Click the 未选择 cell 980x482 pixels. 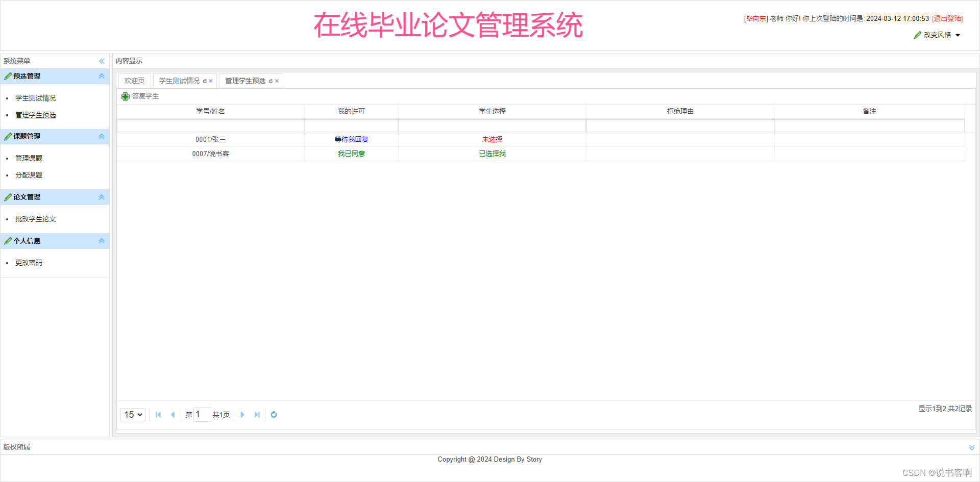pos(492,139)
